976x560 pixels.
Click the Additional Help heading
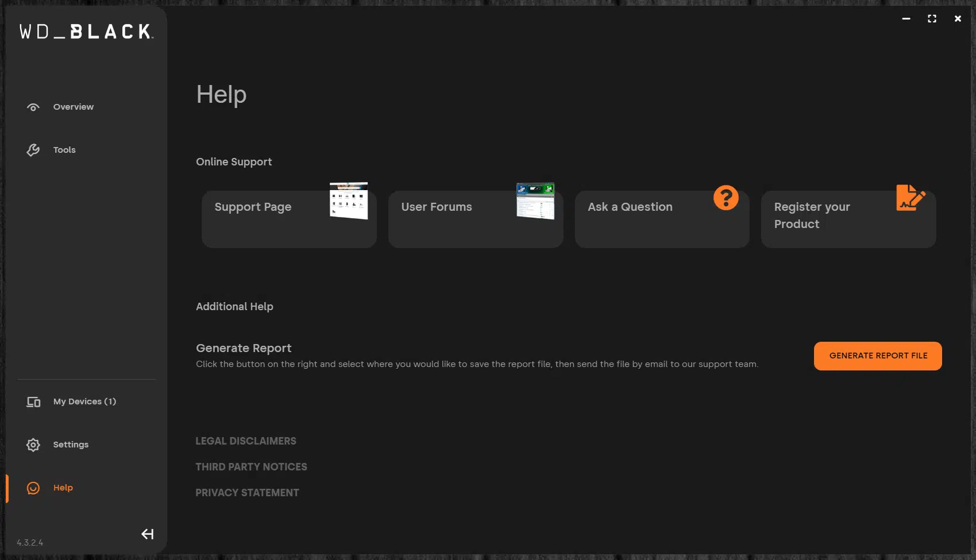point(234,307)
